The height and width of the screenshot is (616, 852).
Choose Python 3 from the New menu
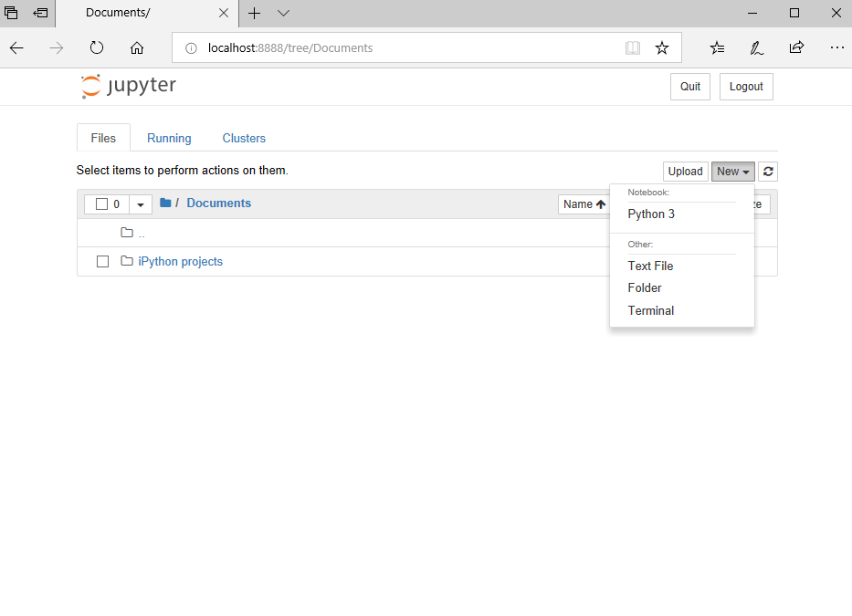651,214
